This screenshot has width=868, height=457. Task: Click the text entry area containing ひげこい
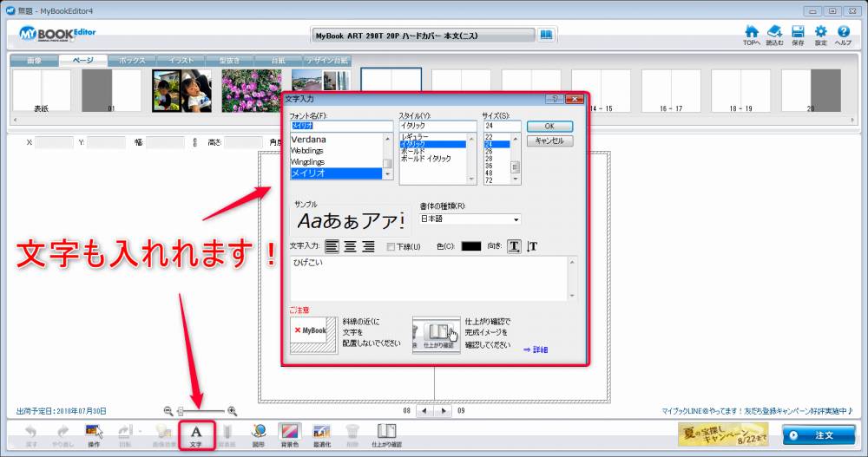(x=429, y=278)
